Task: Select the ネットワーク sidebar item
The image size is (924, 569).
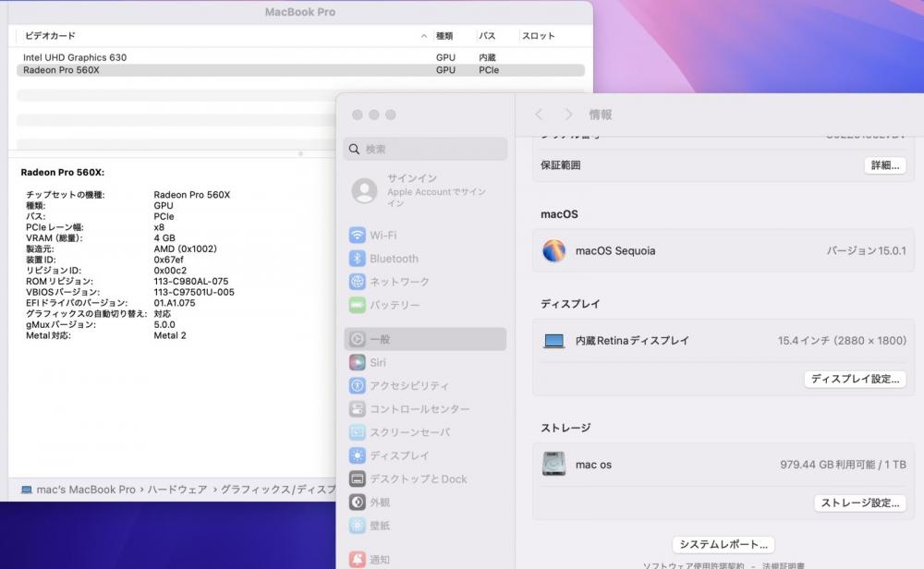Action: [398, 282]
